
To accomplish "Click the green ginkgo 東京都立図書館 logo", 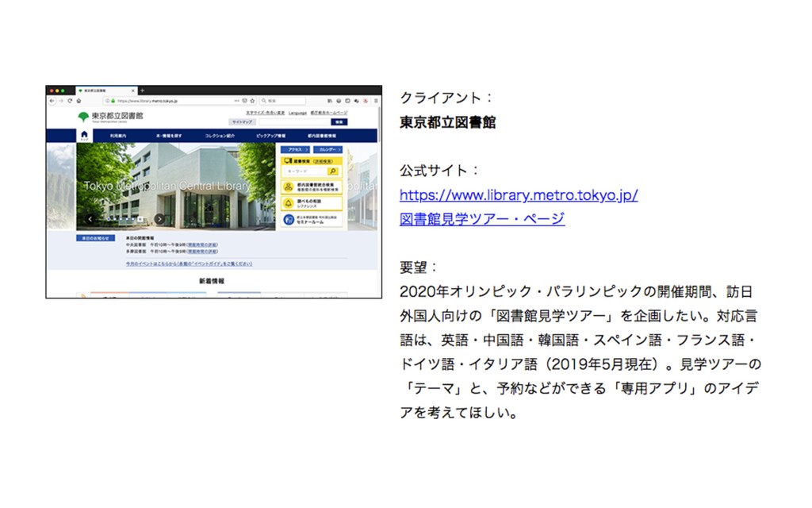I will click(x=110, y=117).
